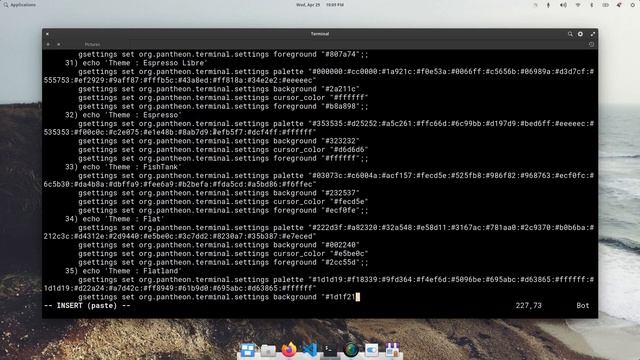The height and width of the screenshot is (360, 640).
Task: Click the background "#2a211c" line
Action: (219, 89)
